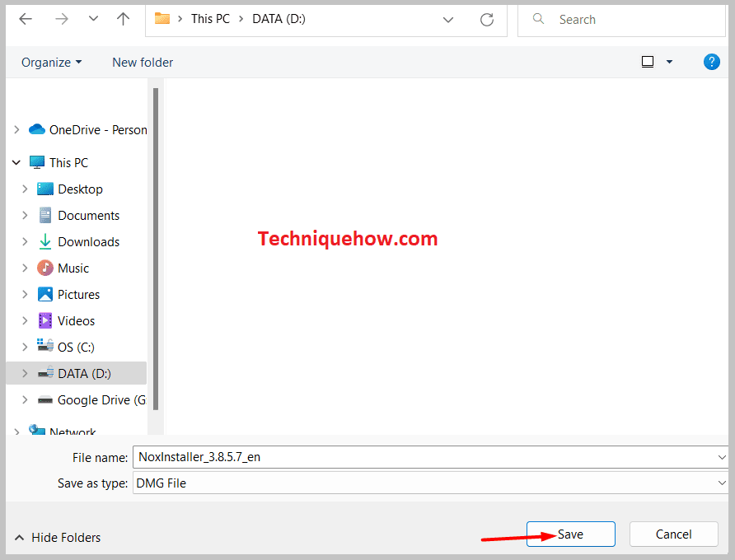Open the File name dropdown arrow
Viewport: 735px width, 560px height.
pyautogui.click(x=722, y=457)
